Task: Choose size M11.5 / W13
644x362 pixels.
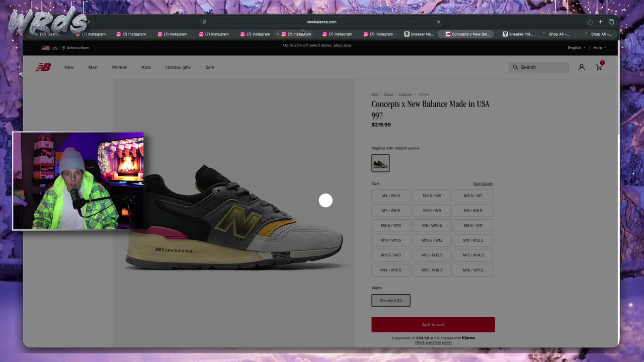Action: [391, 255]
